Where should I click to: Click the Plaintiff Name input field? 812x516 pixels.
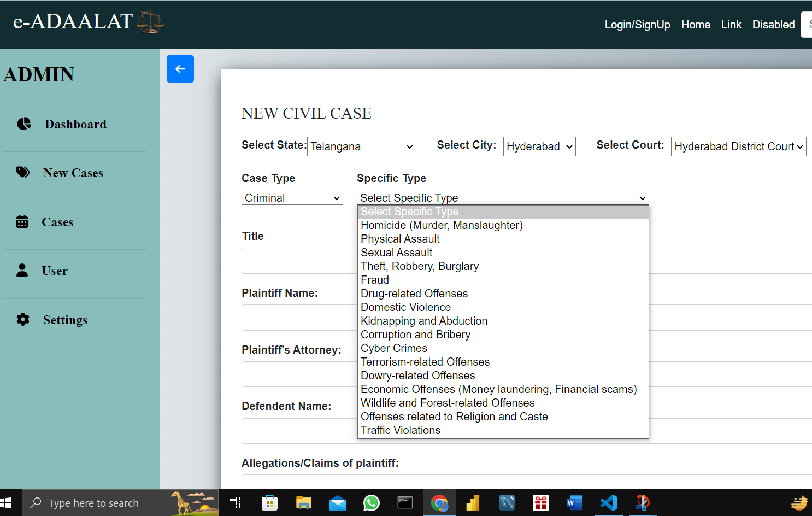coord(527,318)
